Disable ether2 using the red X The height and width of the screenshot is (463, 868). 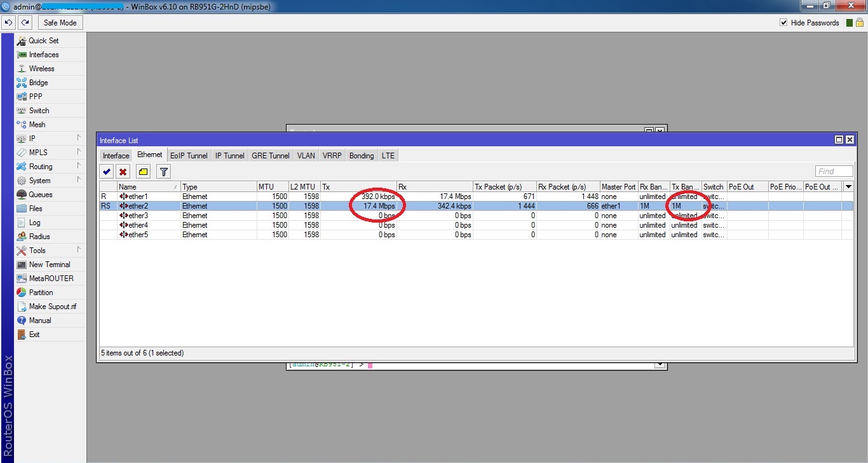coord(123,171)
